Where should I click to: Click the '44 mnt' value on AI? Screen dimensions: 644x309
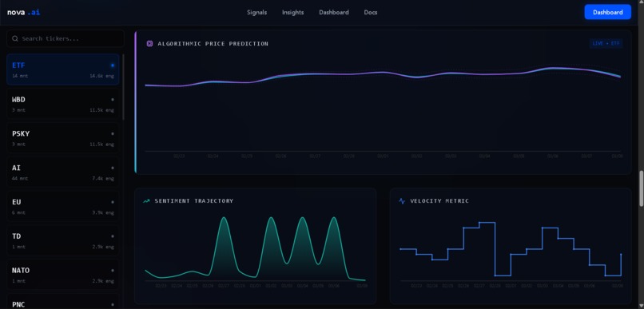coord(20,179)
